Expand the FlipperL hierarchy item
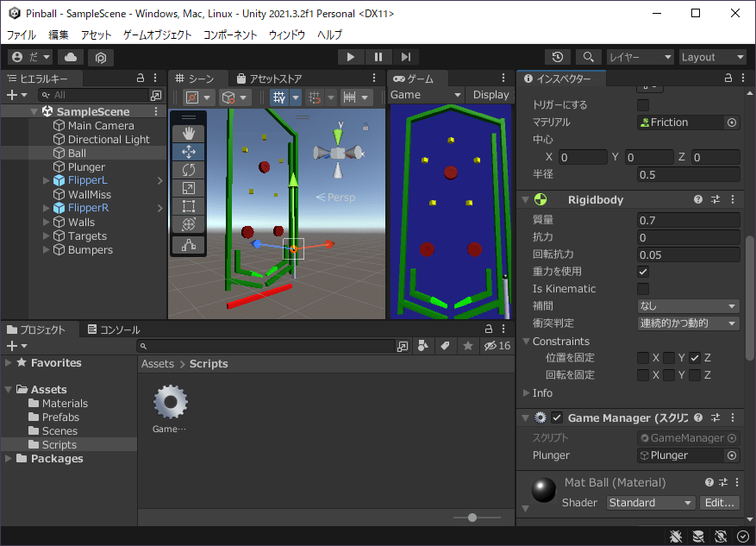 47,180
